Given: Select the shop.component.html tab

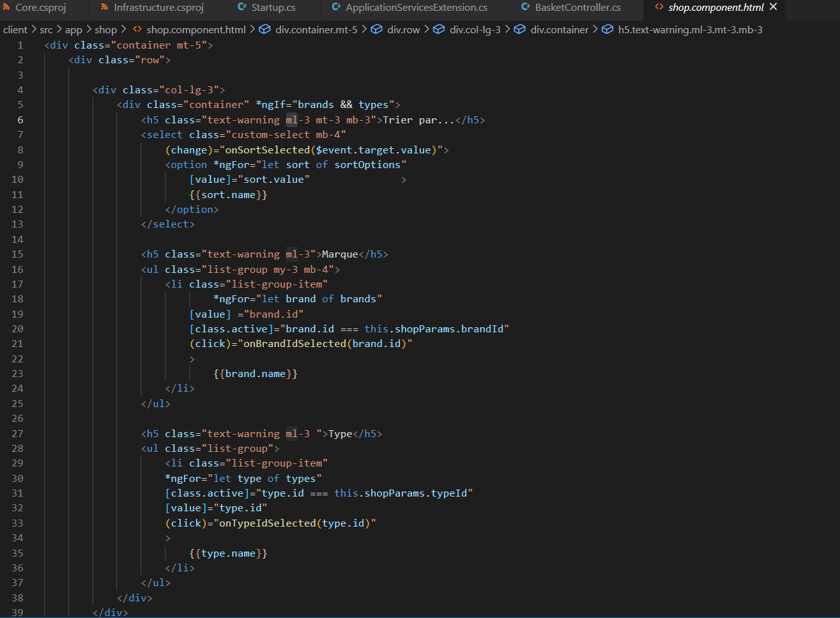Looking at the screenshot, I should (x=715, y=8).
